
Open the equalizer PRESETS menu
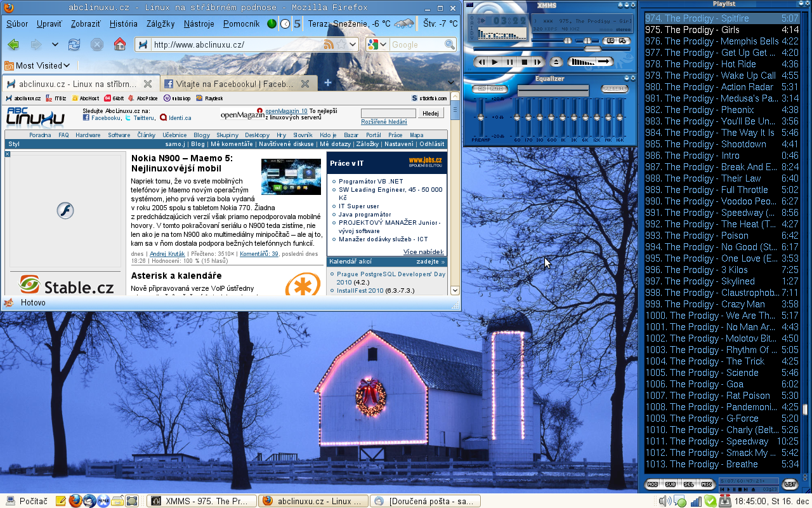point(615,88)
